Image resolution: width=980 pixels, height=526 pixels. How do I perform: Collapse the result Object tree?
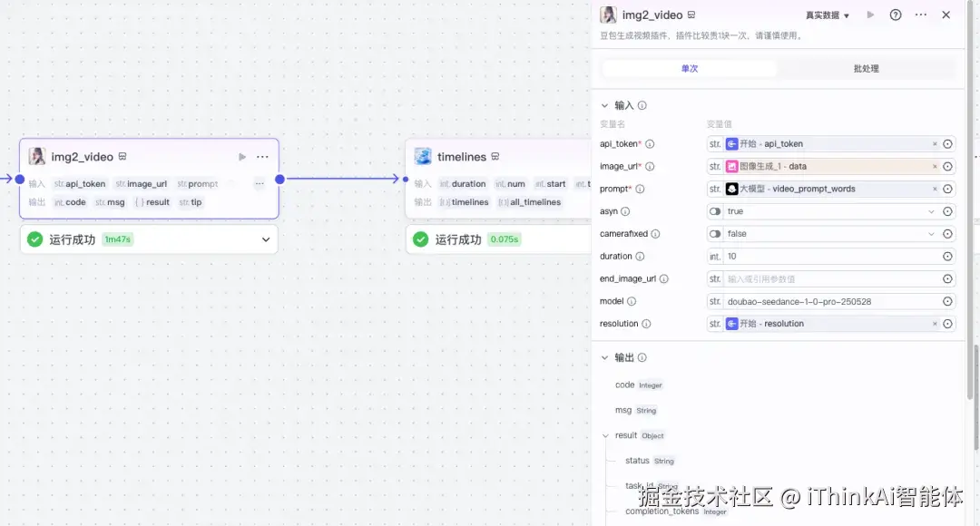click(x=605, y=436)
